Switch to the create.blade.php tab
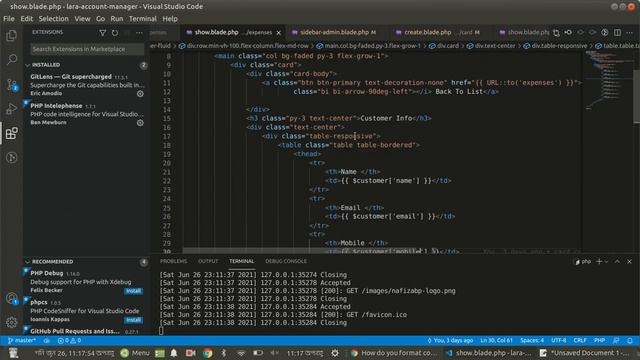Image resolution: width=640 pixels, height=360 pixels. [x=438, y=32]
